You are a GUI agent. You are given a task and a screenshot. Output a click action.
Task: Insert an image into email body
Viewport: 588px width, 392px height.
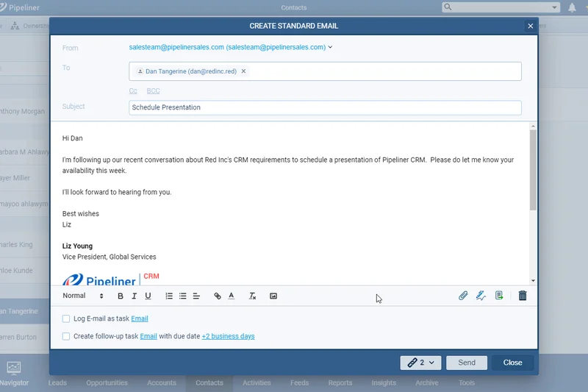pos(273,296)
